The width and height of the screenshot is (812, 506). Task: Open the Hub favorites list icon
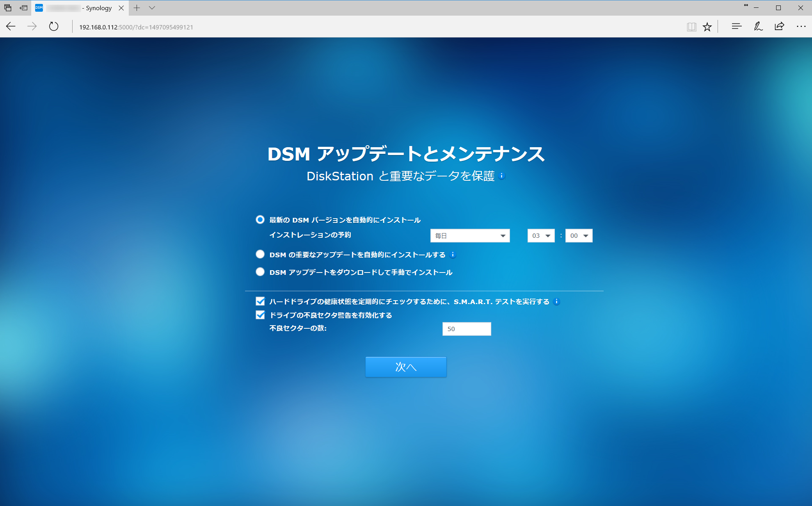point(736,27)
